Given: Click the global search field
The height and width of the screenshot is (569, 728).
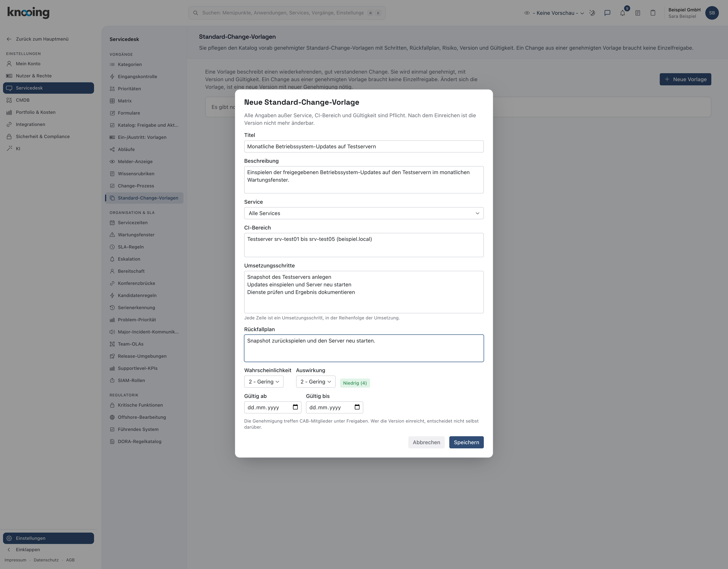Looking at the screenshot, I should tap(287, 13).
